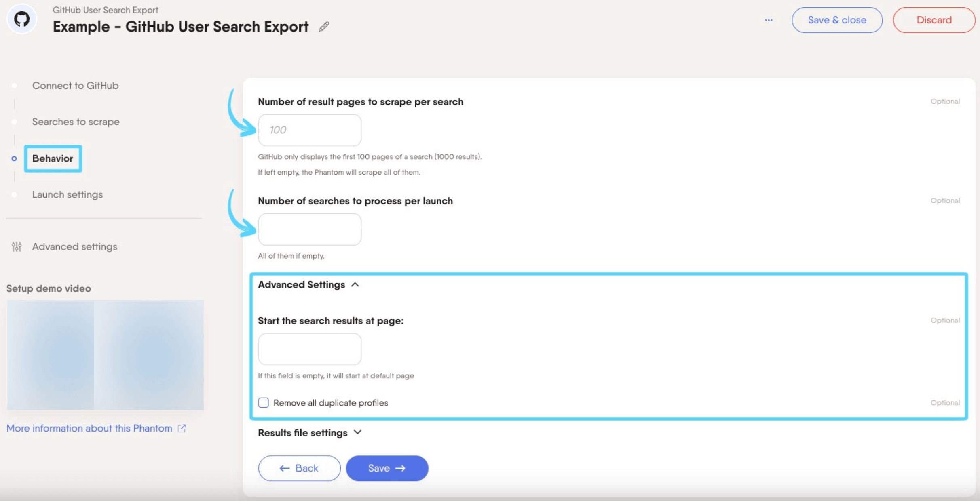Click the Discard button
This screenshot has width=980, height=501.
coord(934,20)
